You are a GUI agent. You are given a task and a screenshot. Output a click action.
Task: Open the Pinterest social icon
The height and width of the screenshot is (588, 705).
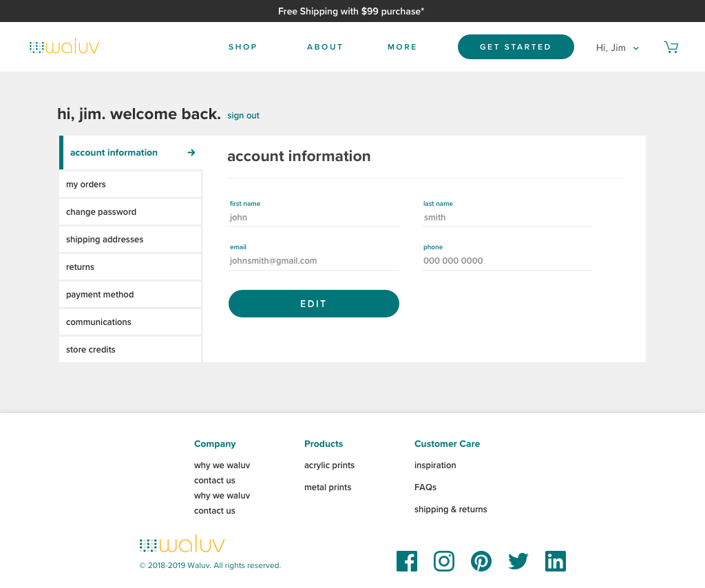pyautogui.click(x=481, y=561)
